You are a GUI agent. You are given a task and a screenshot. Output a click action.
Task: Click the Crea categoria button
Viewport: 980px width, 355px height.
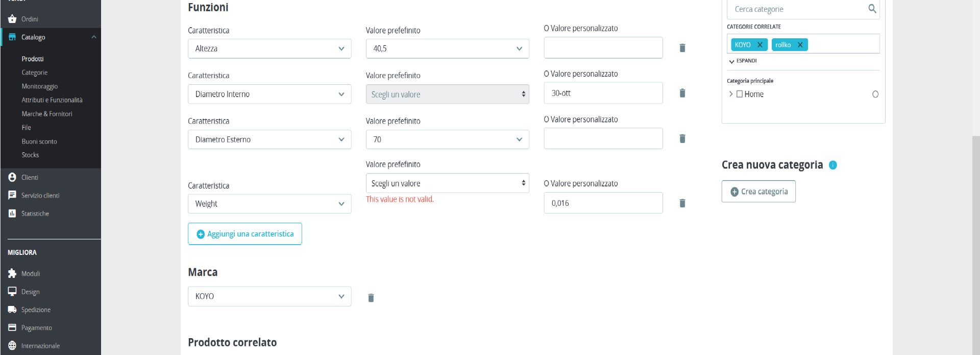pos(758,192)
